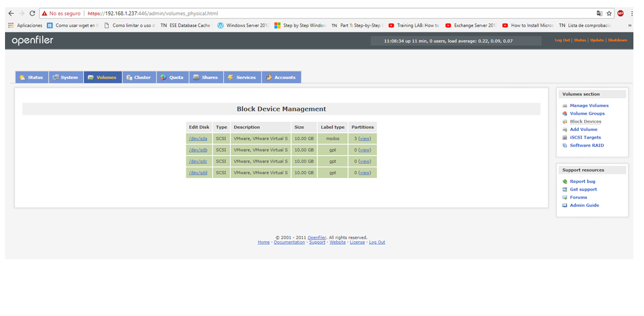The height and width of the screenshot is (316, 644).
Task: Switch to the Cluster tab
Action: coord(139,77)
